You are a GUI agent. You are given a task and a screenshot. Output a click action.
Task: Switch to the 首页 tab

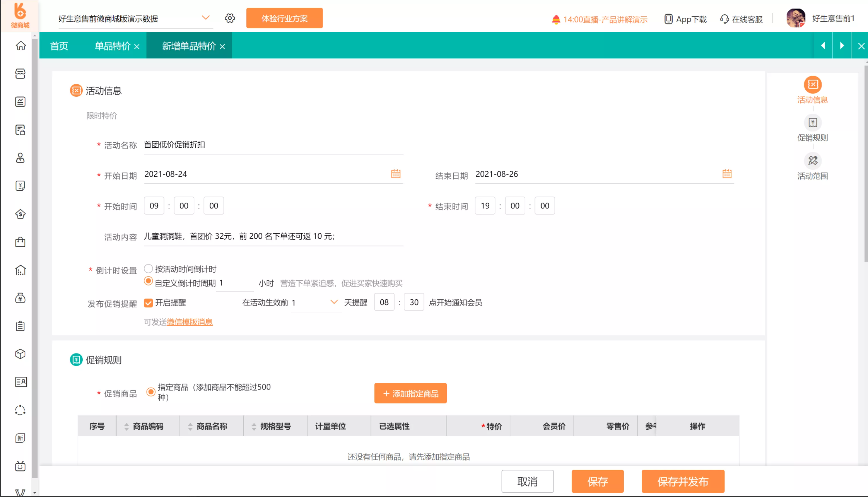(x=59, y=46)
